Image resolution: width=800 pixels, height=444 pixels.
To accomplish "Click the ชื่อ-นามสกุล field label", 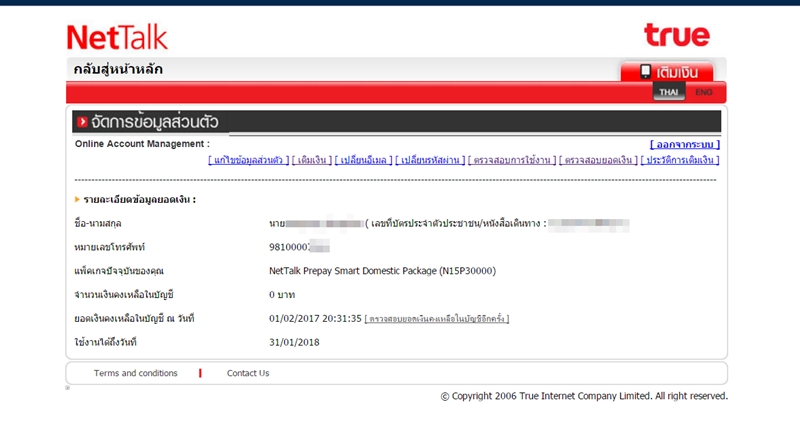I will tap(98, 224).
